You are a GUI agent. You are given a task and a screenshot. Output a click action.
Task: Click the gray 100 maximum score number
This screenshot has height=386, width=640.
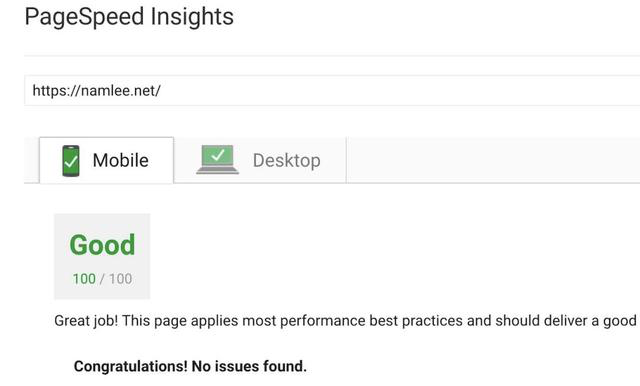coord(120,279)
